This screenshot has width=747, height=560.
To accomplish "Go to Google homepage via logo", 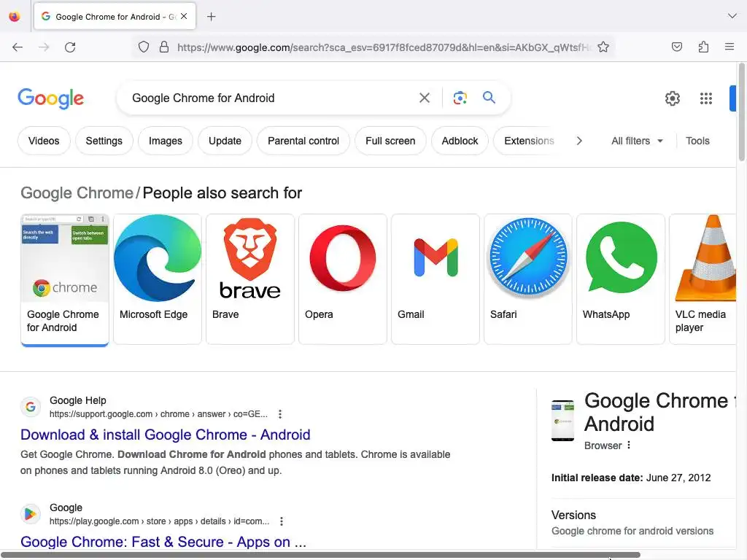I will coord(51,98).
